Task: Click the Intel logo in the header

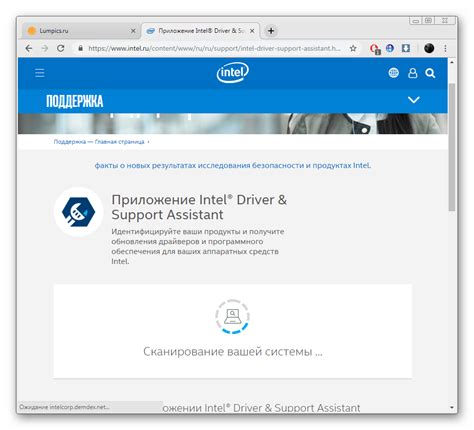Action: click(233, 72)
